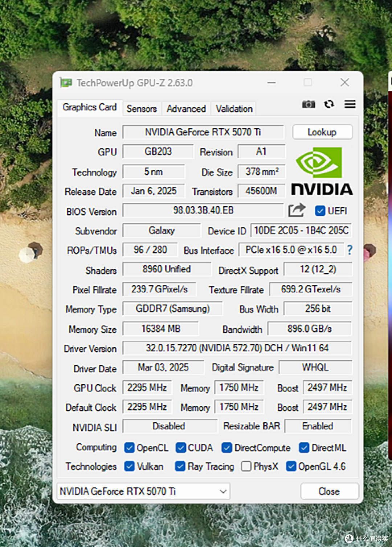
Task: Click the Name field RTX 5070 Ti
Action: tap(203, 132)
